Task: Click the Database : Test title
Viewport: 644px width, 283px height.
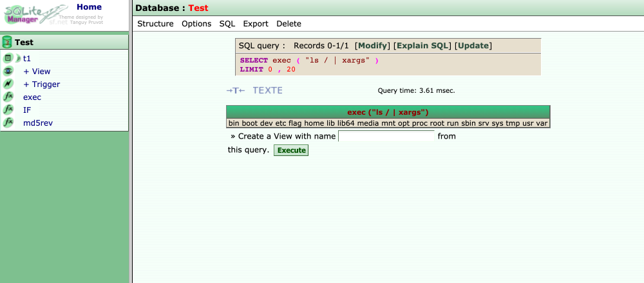Action: [x=172, y=8]
